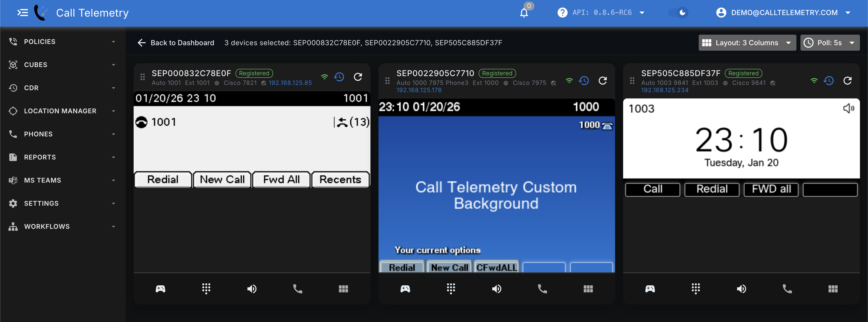Click the phone call icon for SEP0022905C7710

[x=542, y=289]
